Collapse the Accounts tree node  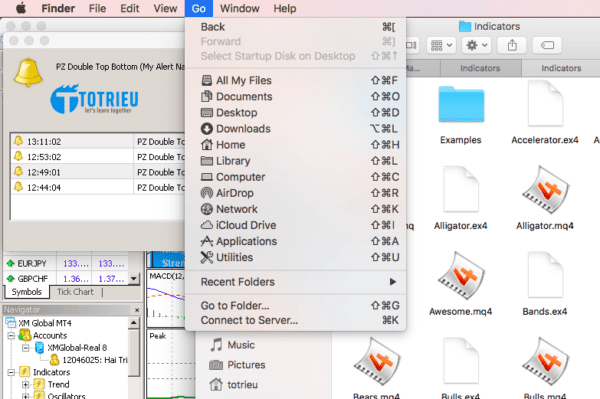click(11, 335)
